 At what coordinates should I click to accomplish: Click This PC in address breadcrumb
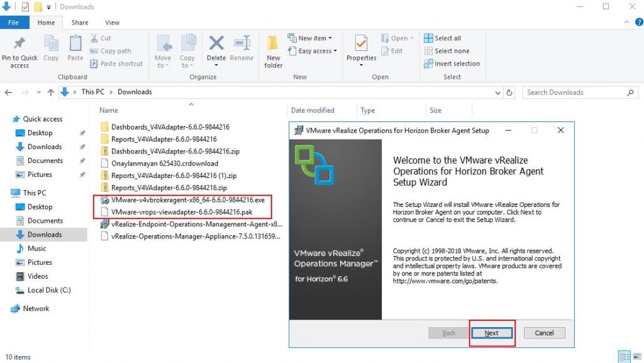(93, 92)
